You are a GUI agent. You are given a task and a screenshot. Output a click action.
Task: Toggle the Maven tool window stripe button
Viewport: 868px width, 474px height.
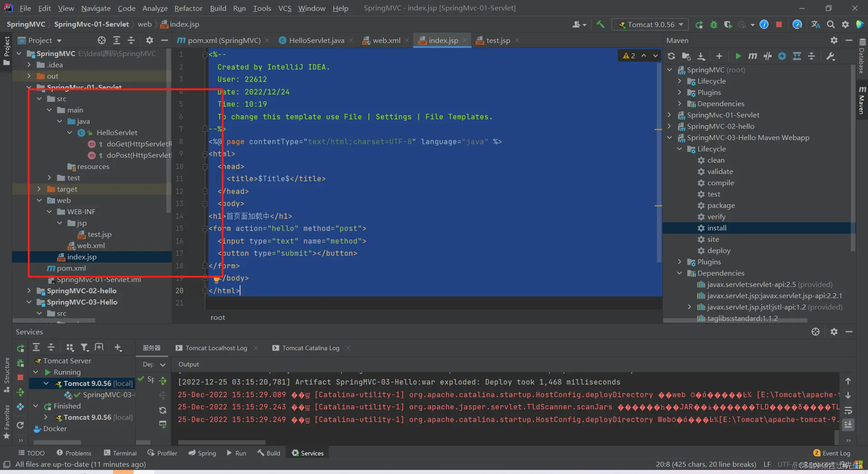862,99
